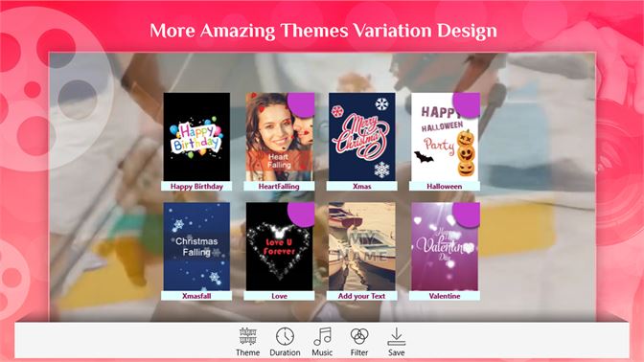Click the Xmasfall label
This screenshot has width=644, height=362.
pos(196,296)
